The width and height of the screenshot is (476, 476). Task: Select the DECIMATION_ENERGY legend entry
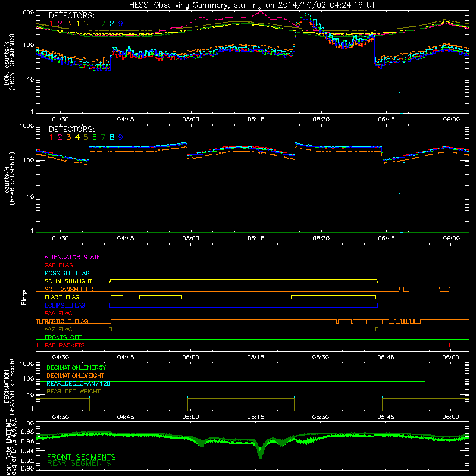(76, 368)
